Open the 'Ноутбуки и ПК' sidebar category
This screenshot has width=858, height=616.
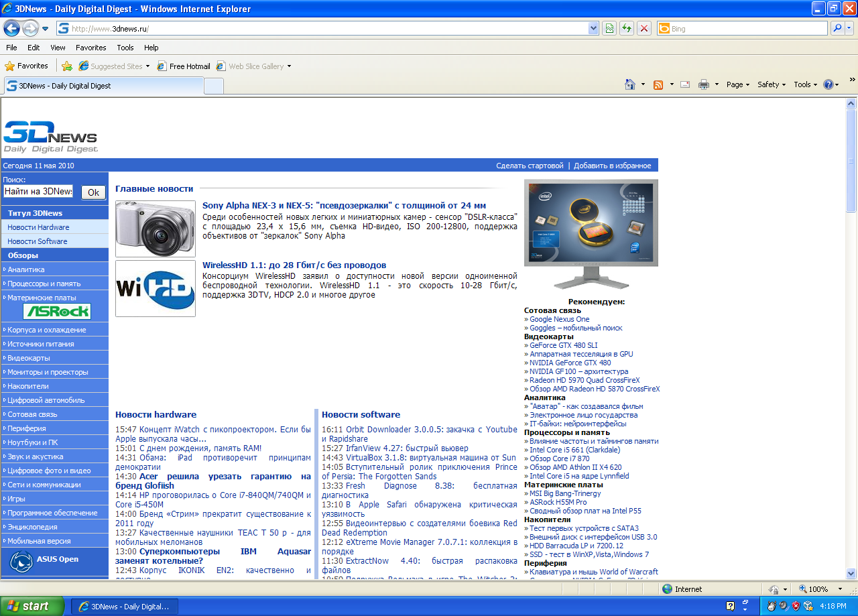pyautogui.click(x=33, y=442)
